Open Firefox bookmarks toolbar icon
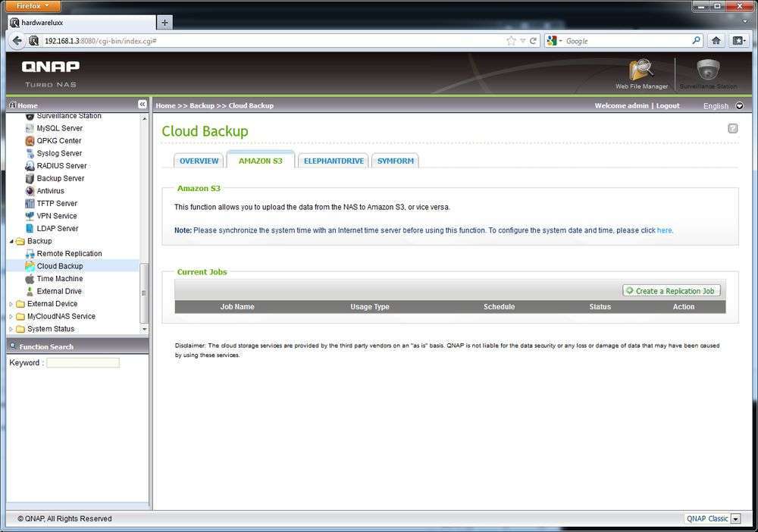 (x=738, y=41)
